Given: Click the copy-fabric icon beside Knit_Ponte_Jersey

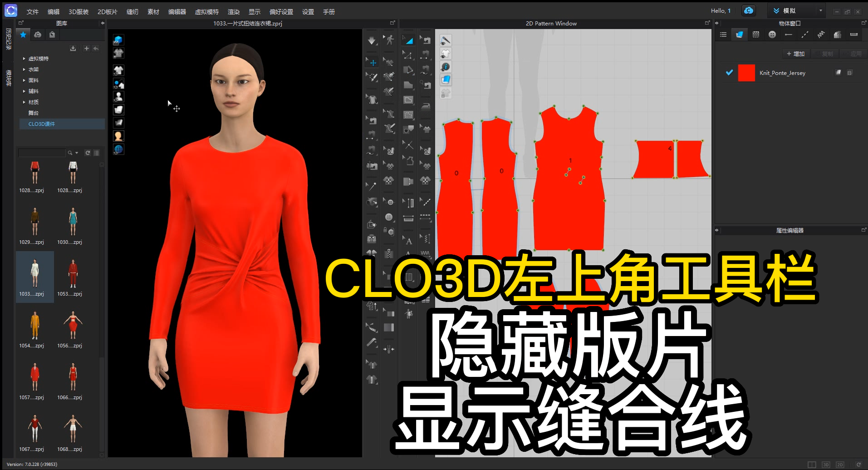Looking at the screenshot, I should 849,72.
